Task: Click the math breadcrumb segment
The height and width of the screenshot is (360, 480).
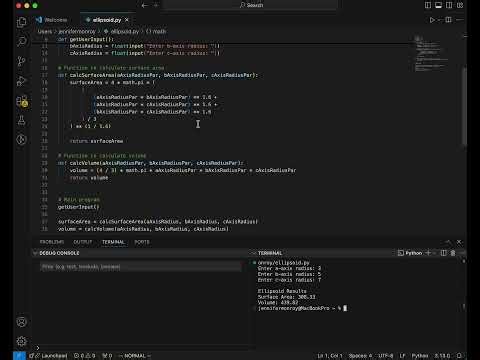Action: point(156,31)
